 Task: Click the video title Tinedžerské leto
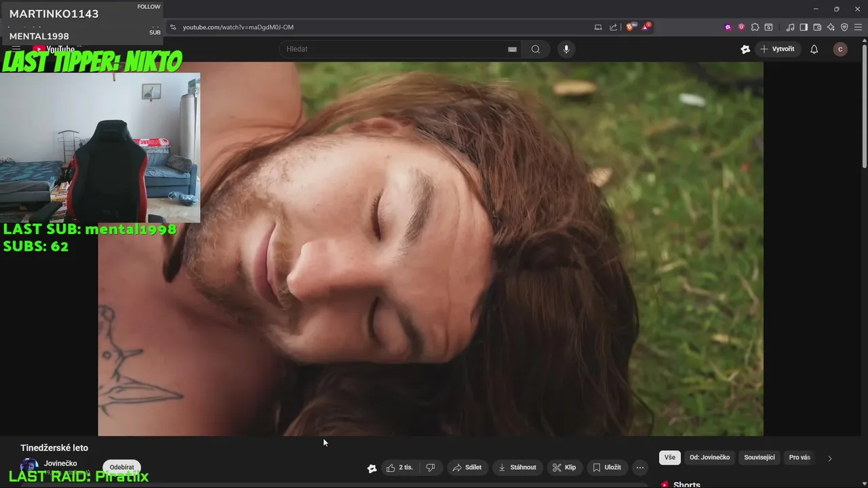(54, 448)
